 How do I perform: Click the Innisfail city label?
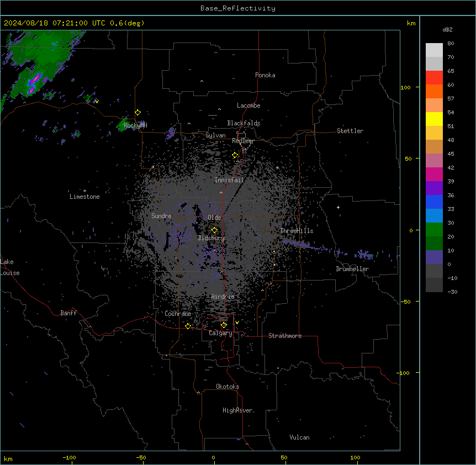(230, 180)
